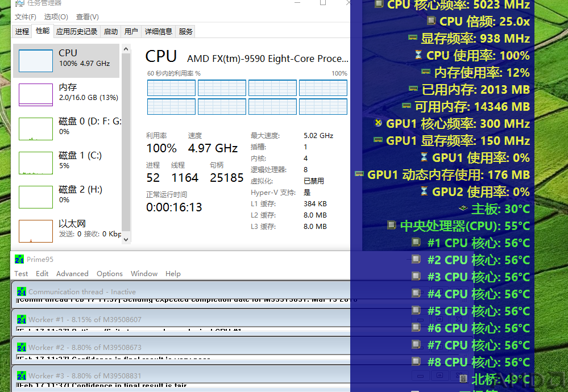Click the 显存频率 memory icon in overlay

click(x=413, y=37)
